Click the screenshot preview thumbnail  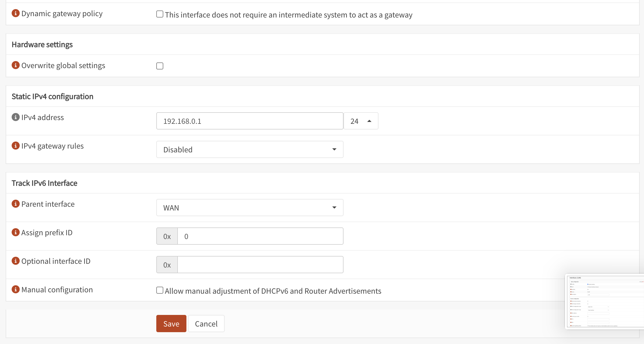605,301
